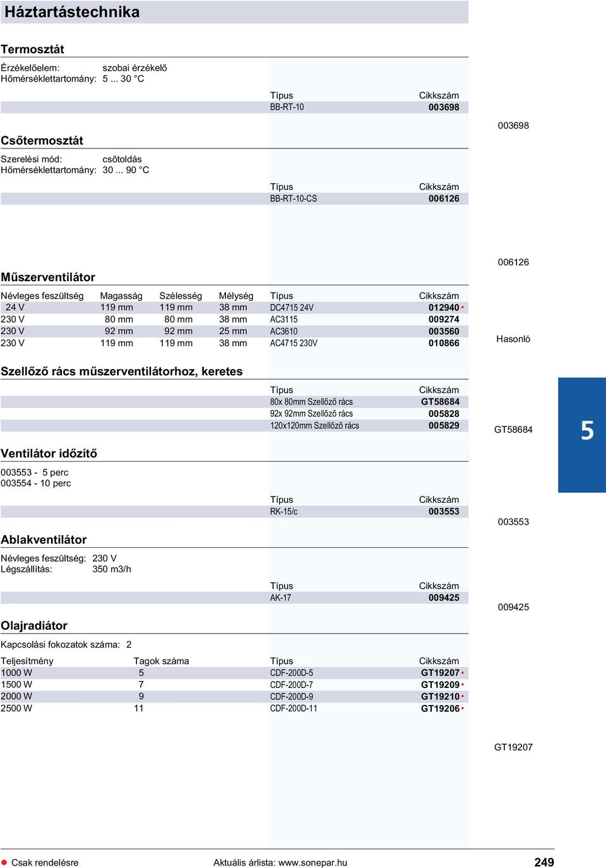Select the 2500 W power cell
Screen dimensions: 606x868
coord(16,708)
